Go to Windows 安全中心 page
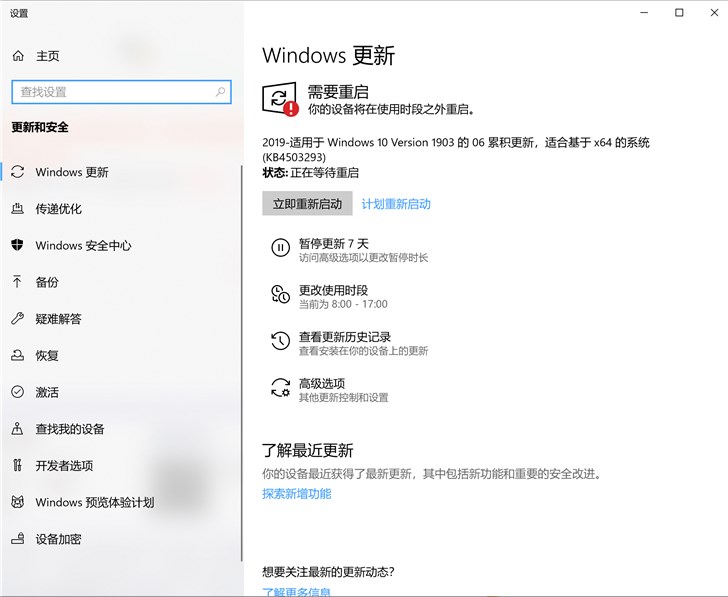Viewport: 728px width, 597px height. point(121,245)
